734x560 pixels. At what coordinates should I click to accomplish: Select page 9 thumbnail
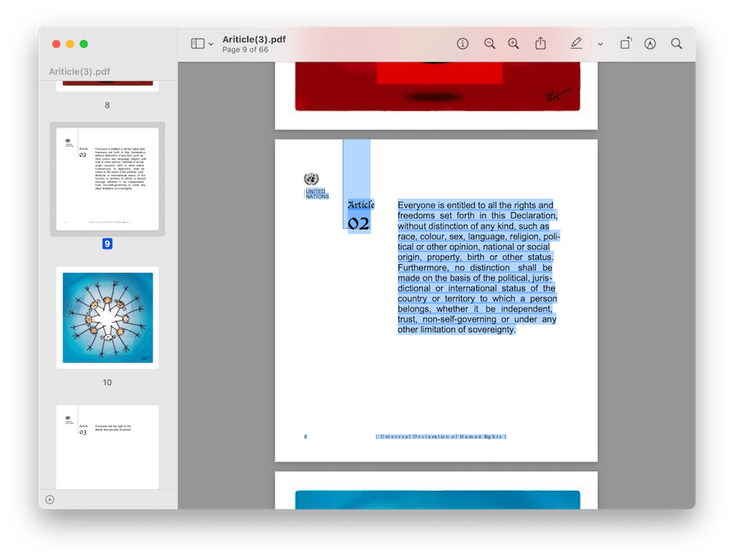click(107, 179)
